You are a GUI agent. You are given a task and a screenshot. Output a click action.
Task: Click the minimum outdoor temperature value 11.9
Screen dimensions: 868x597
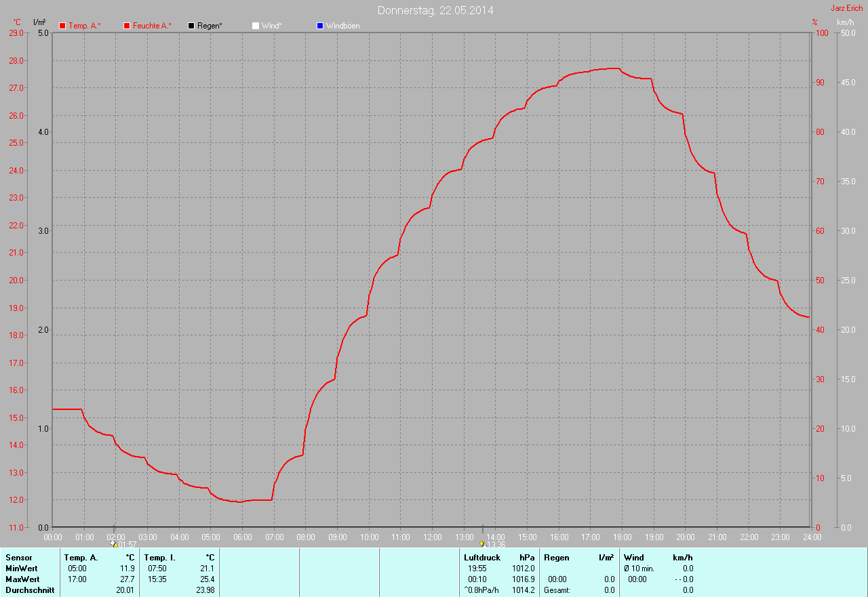127,569
